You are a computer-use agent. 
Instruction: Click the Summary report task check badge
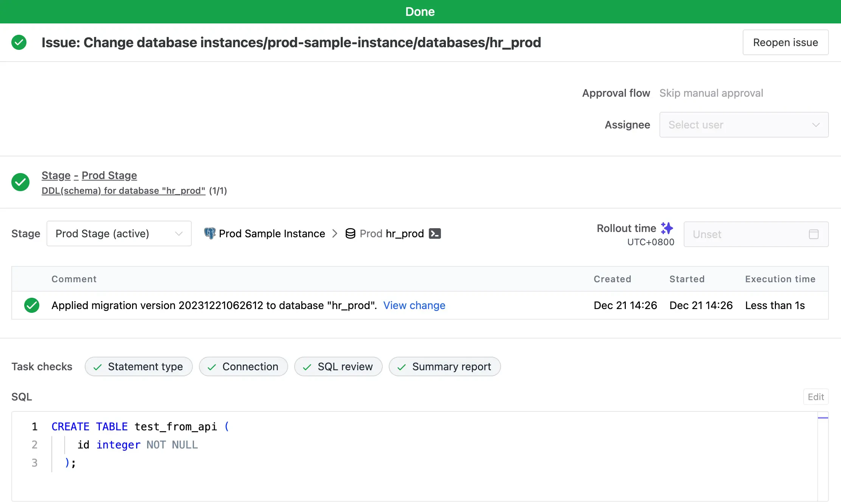pos(444,366)
